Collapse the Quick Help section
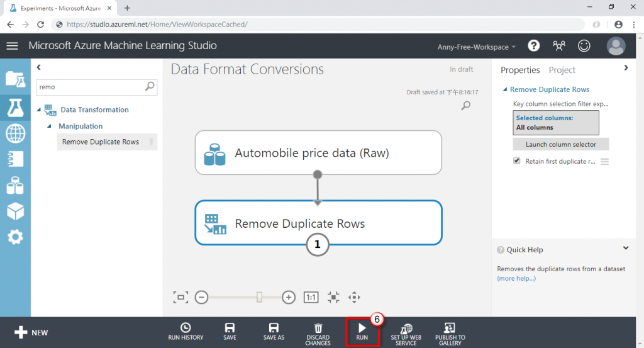The width and height of the screenshot is (644, 348). point(626,248)
